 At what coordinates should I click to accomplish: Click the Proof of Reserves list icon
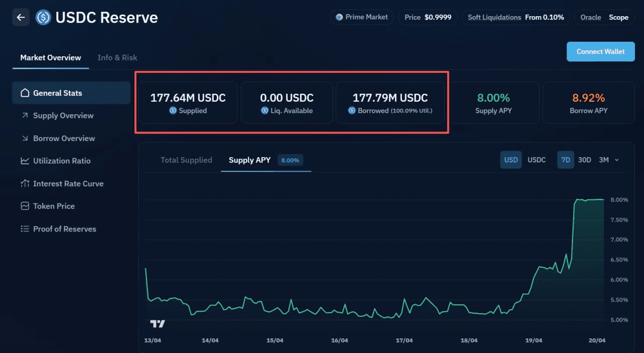tap(25, 229)
